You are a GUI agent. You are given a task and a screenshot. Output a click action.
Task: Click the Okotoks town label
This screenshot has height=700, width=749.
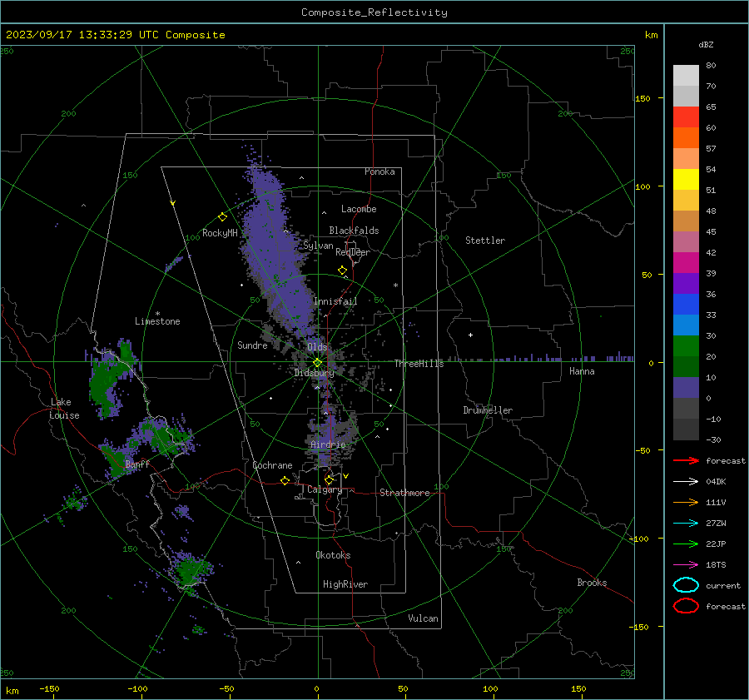coord(333,554)
